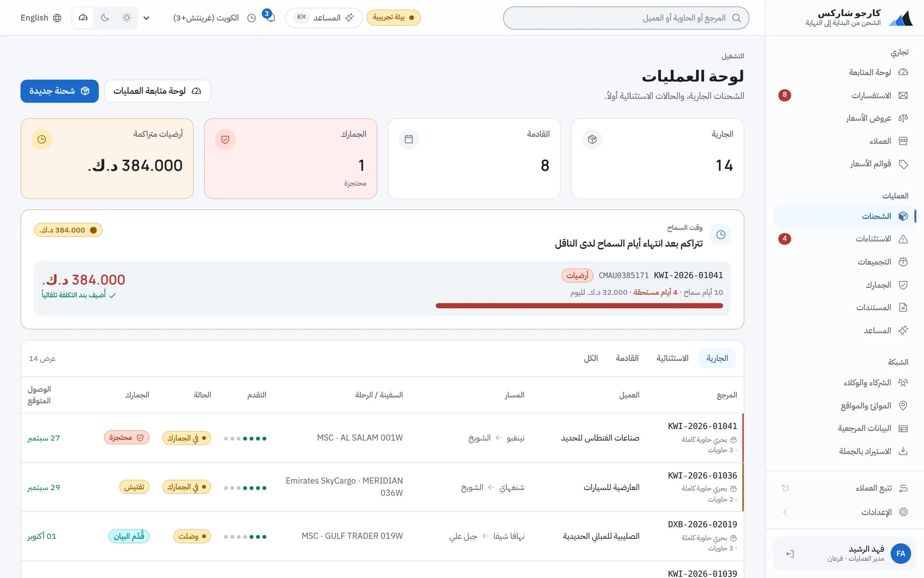Click the كارجو شاركس logo icon
924x578 pixels.
pos(901,18)
